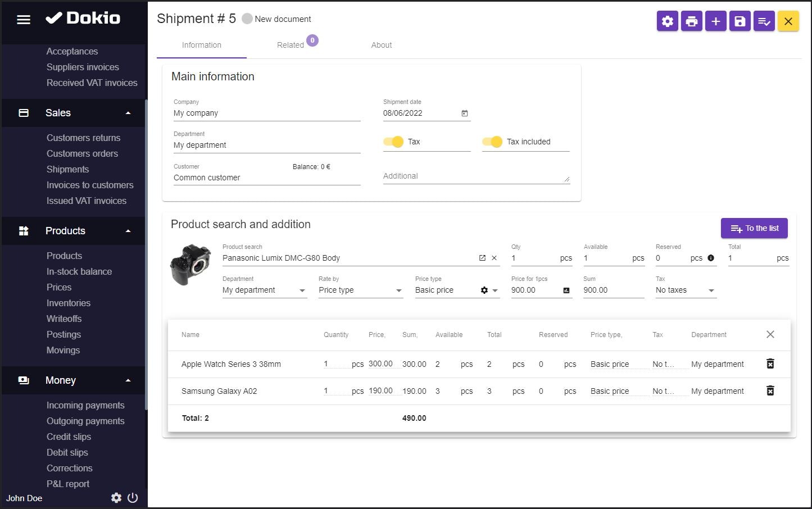Open Inventories in sidebar
The height and width of the screenshot is (509, 812).
point(69,303)
